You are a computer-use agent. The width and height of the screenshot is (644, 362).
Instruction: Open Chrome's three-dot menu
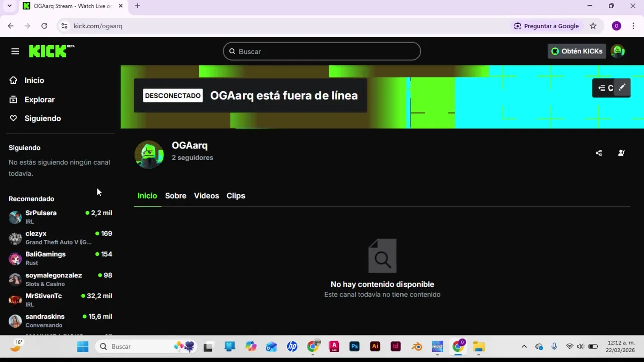[633, 26]
